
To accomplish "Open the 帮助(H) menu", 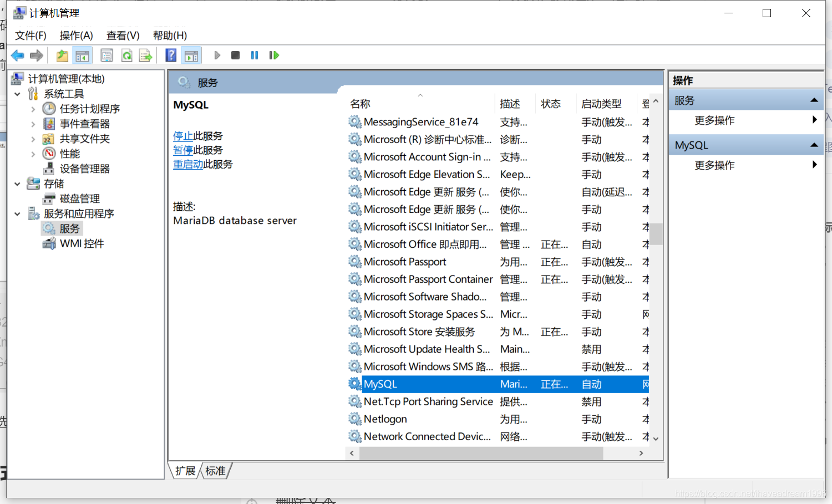I will 170,35.
